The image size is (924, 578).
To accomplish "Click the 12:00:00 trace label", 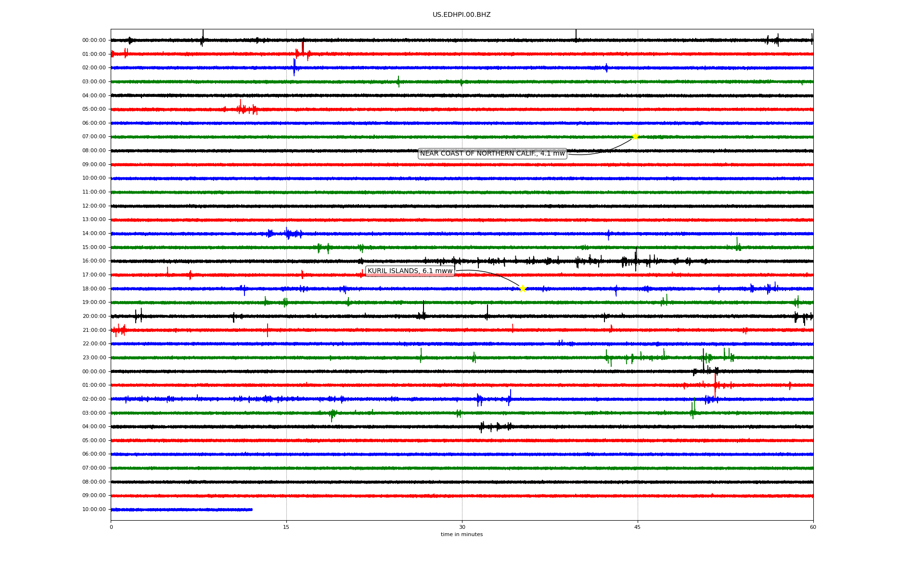I will [94, 206].
